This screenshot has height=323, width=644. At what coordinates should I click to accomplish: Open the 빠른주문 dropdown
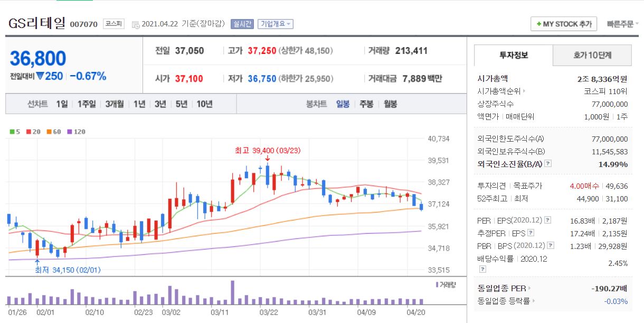coord(623,24)
